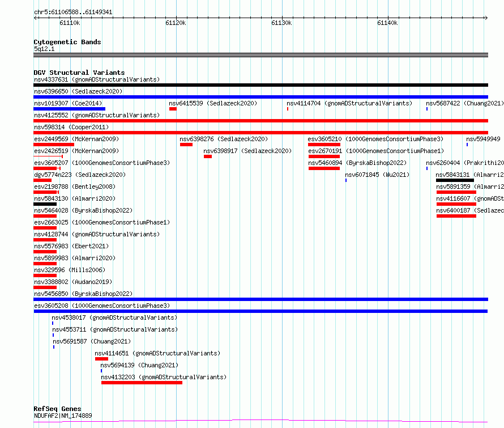Select the black nsv4337631 variant bar
The width and height of the screenshot is (504, 428).
(x=260, y=85)
